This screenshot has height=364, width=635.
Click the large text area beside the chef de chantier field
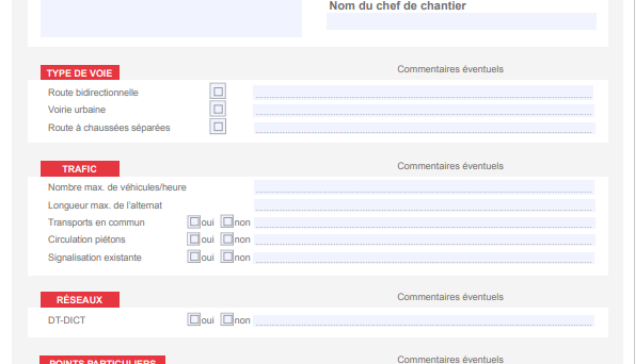(171, 18)
